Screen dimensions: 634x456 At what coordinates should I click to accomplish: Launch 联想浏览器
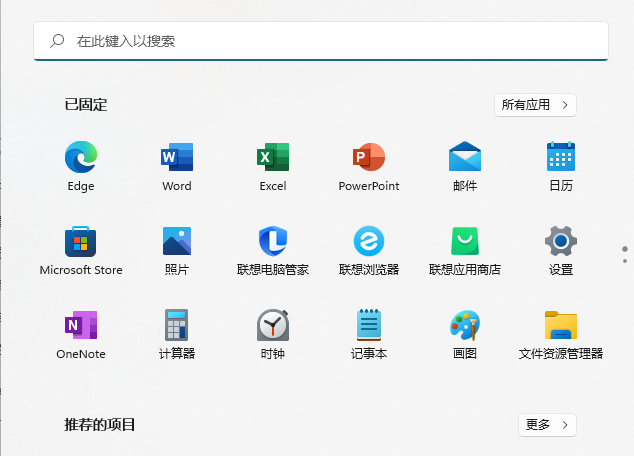[x=369, y=250]
